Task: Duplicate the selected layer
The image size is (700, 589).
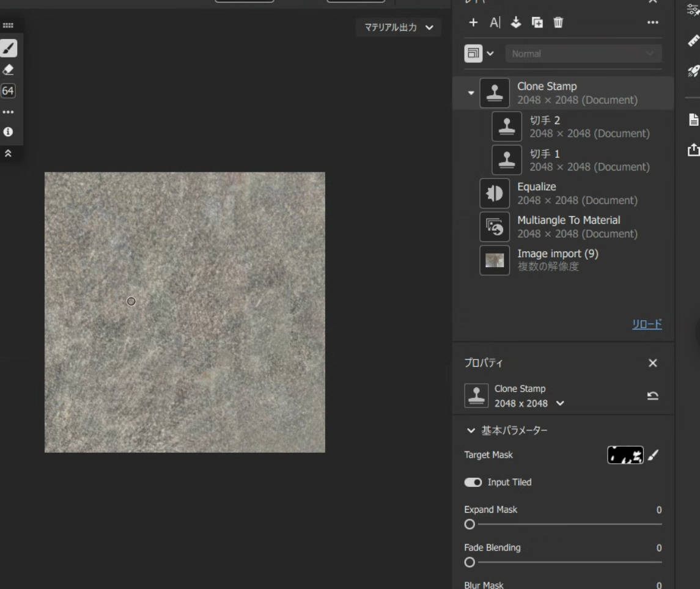Action: [x=537, y=23]
